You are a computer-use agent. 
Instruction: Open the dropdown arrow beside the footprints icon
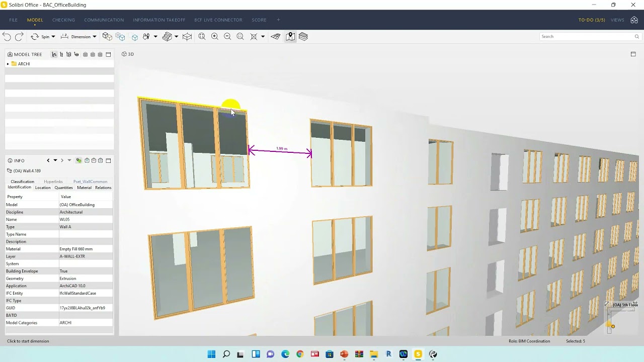point(155,37)
